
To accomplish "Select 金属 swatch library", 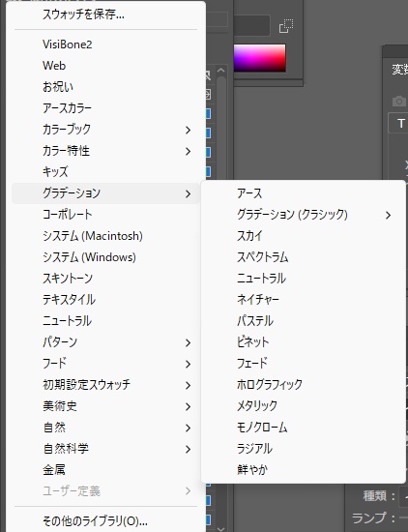I will pos(105,469).
